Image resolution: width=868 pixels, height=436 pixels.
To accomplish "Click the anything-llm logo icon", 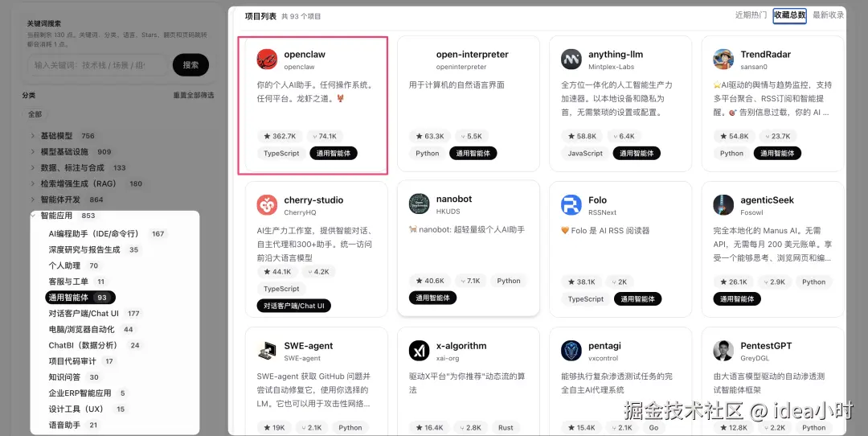I will pos(571,60).
